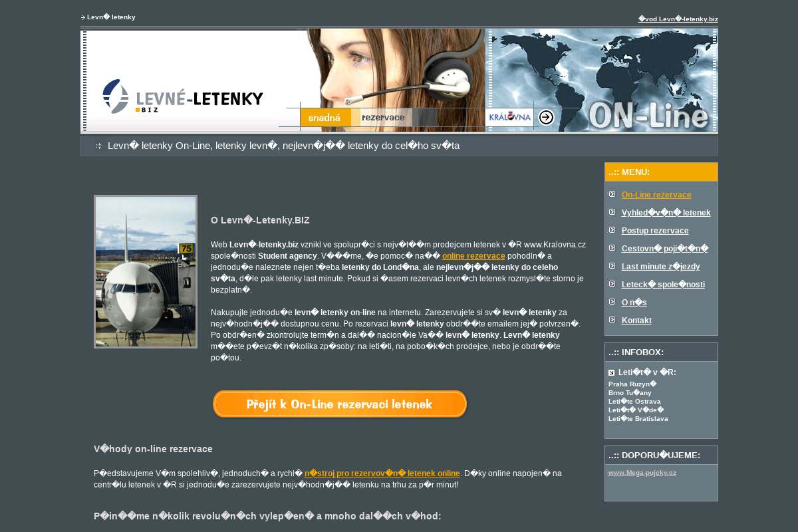Click the arrow bullet before On-Line rezervace

click(x=612, y=194)
